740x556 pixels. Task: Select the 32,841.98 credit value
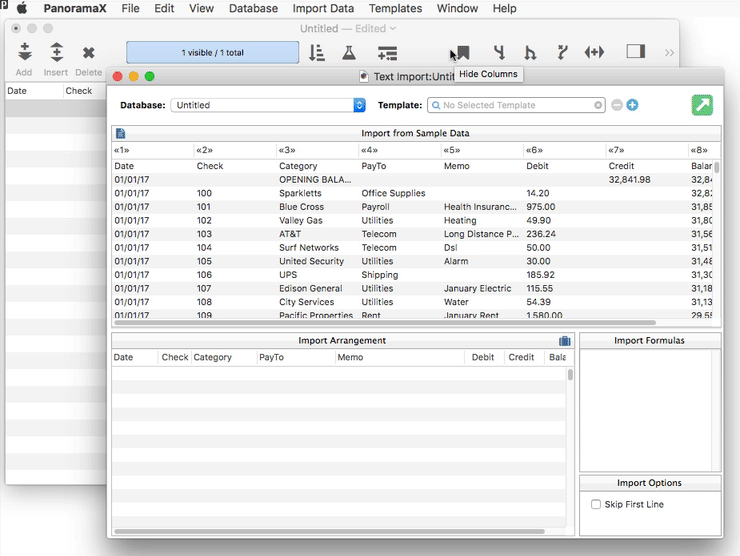pyautogui.click(x=629, y=180)
